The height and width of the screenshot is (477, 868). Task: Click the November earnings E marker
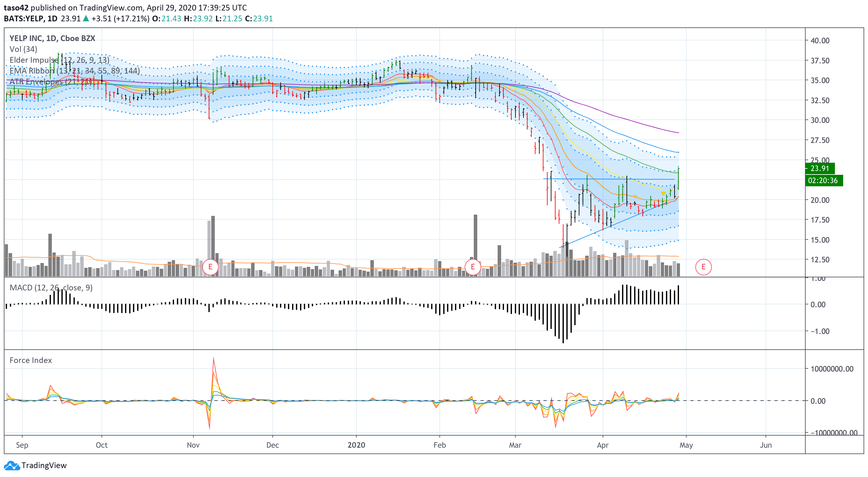[210, 267]
